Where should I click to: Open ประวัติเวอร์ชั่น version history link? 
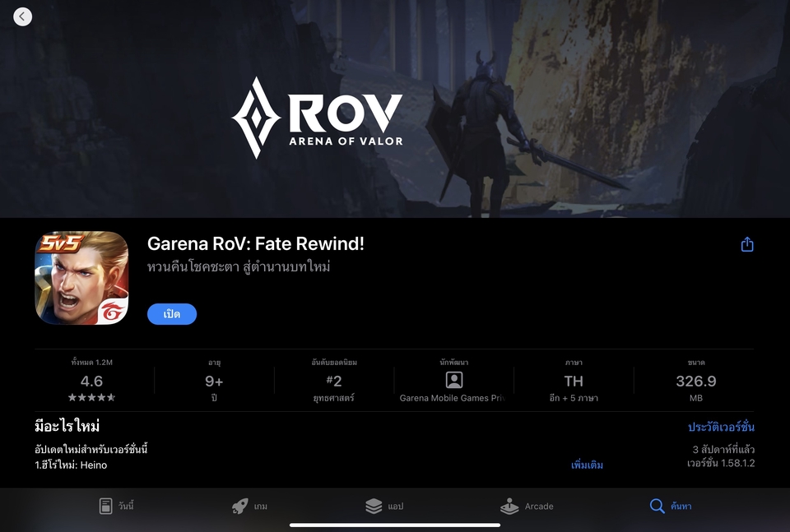(x=721, y=427)
